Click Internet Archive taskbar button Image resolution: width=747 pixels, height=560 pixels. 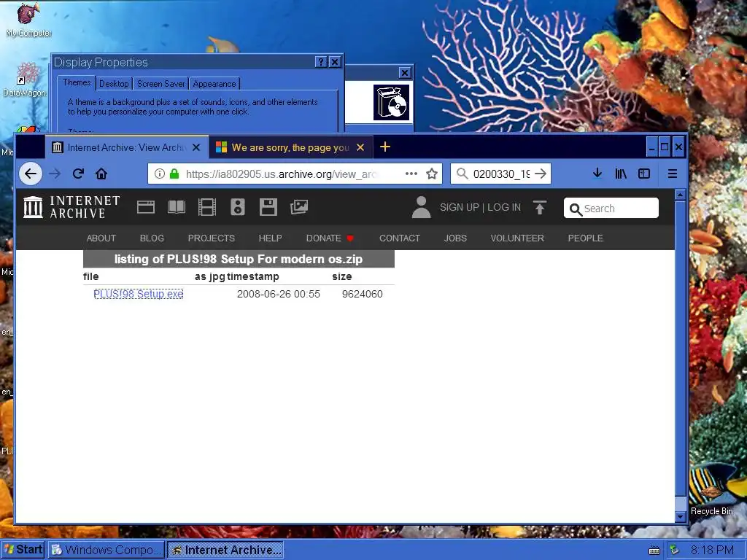pyautogui.click(x=225, y=550)
